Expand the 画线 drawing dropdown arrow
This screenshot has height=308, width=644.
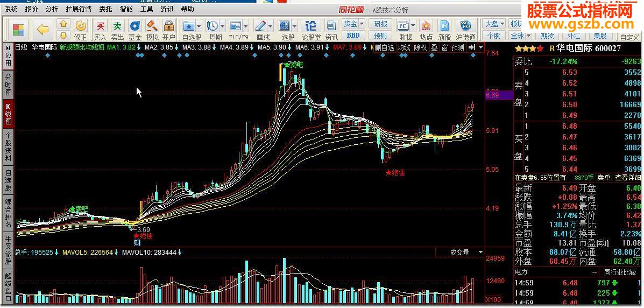pos(270,26)
